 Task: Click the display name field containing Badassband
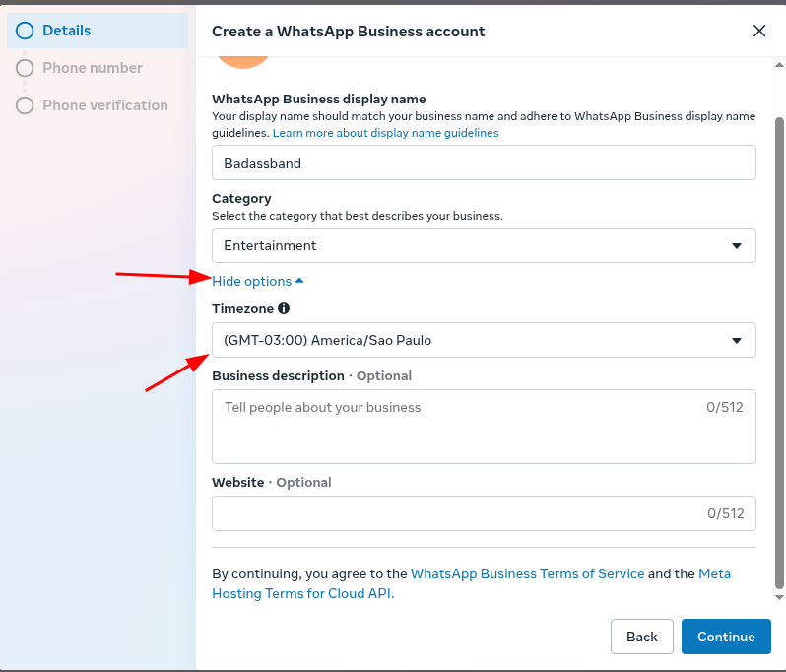click(484, 163)
